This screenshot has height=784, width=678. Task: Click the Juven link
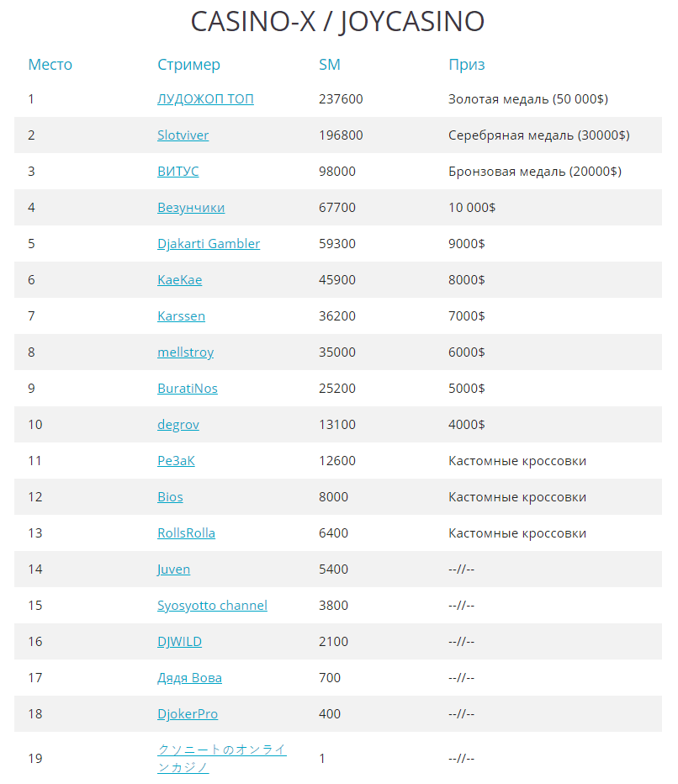coord(173,569)
